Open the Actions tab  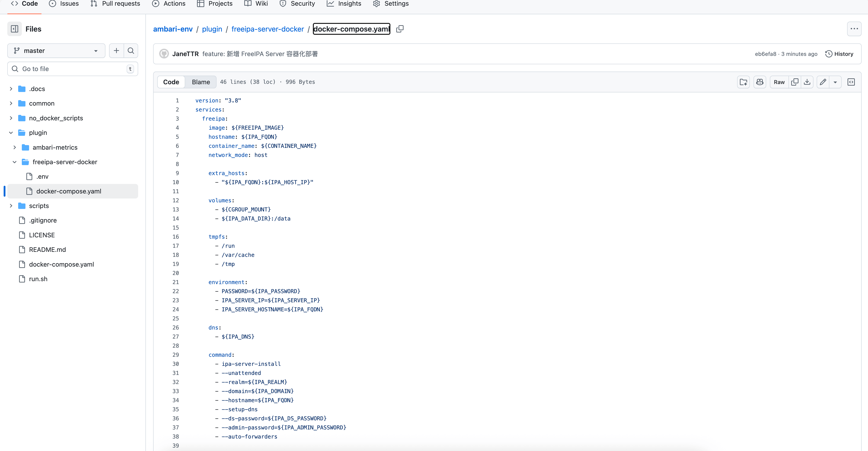[x=168, y=4]
